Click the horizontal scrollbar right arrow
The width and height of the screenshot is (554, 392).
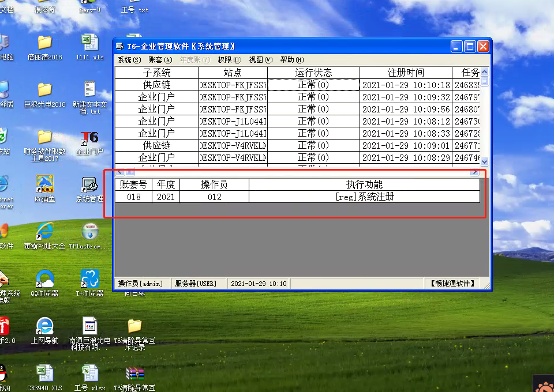(x=474, y=172)
